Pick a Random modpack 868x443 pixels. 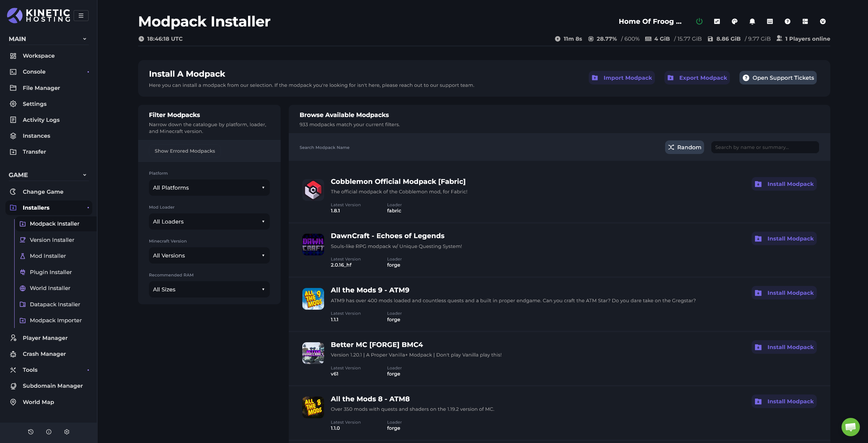pos(684,147)
